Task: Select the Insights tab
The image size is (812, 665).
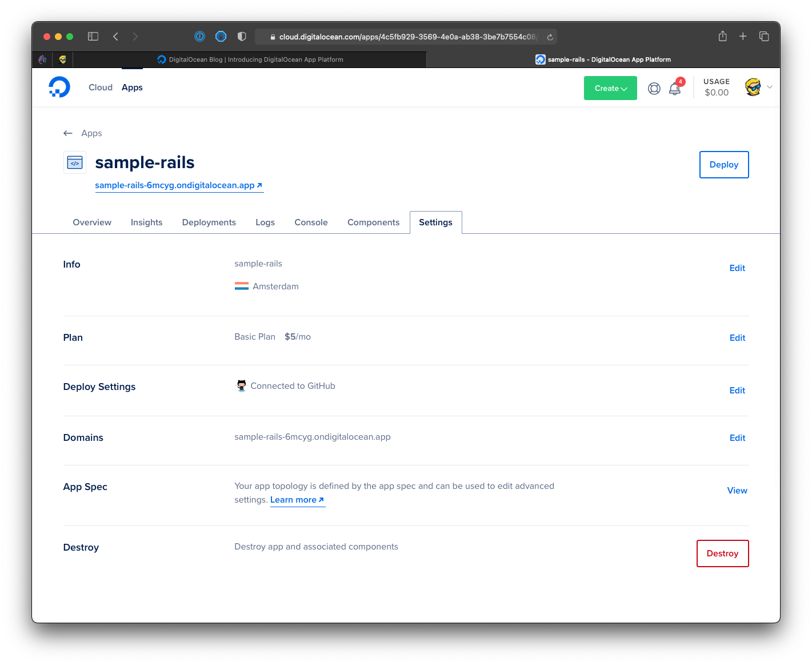Action: coord(146,222)
